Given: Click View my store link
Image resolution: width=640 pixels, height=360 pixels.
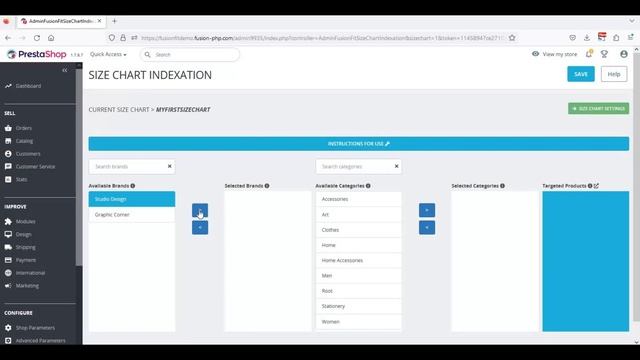Looking at the screenshot, I should click(x=555, y=54).
